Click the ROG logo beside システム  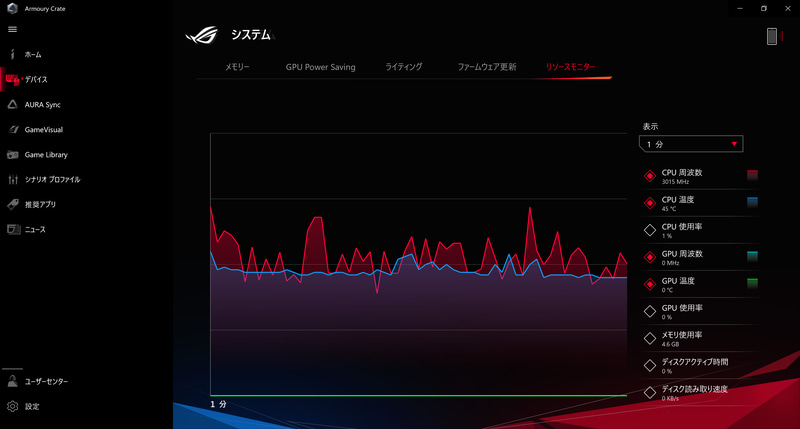[202, 35]
